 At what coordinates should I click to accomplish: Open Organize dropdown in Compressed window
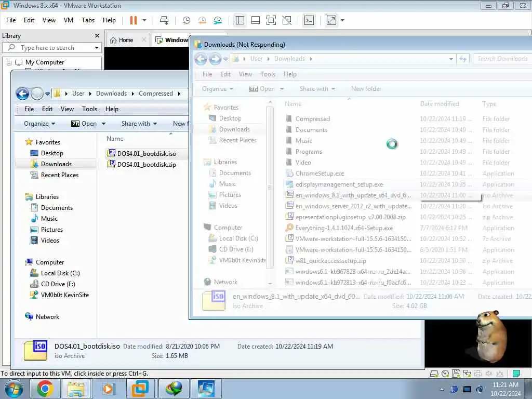tap(39, 124)
